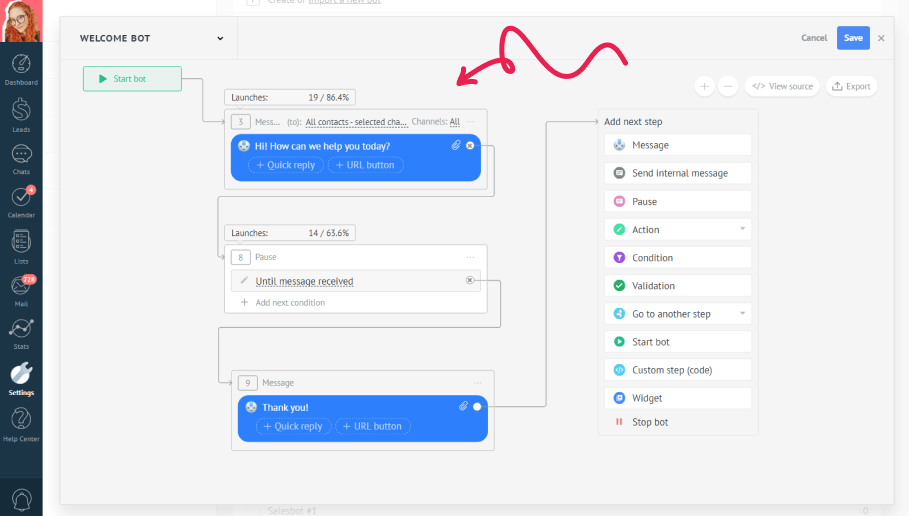The image size is (909, 516).
Task: Add Quick reply to the 'Thank you!' message
Action: 293,426
